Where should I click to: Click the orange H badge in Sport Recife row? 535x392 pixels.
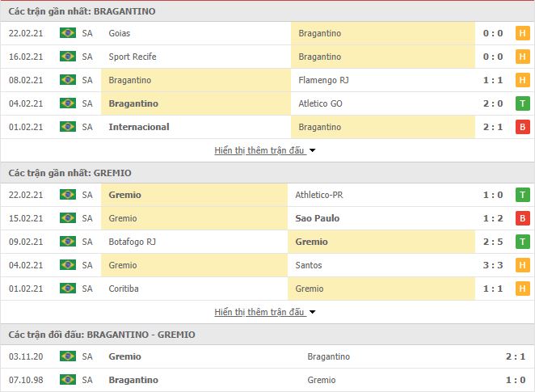pyautogui.click(x=522, y=57)
